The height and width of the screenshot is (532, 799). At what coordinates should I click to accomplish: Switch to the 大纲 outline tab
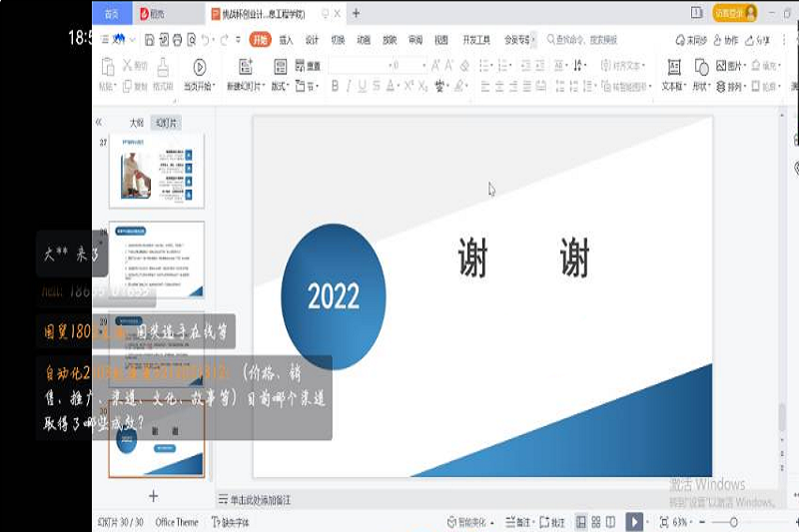click(x=136, y=123)
